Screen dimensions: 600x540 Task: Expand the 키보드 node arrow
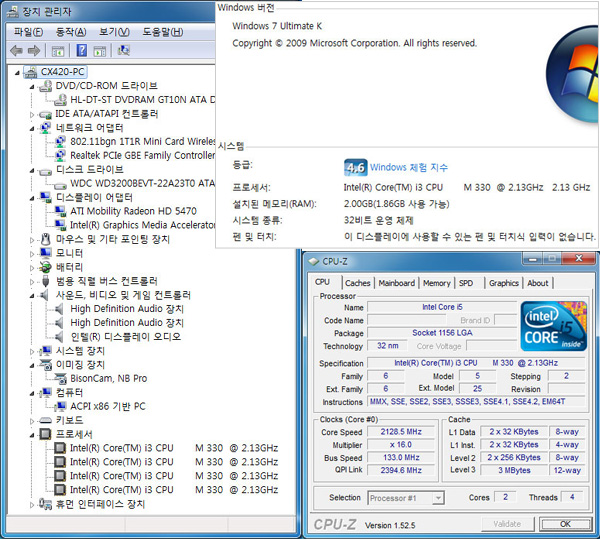[x=32, y=421]
